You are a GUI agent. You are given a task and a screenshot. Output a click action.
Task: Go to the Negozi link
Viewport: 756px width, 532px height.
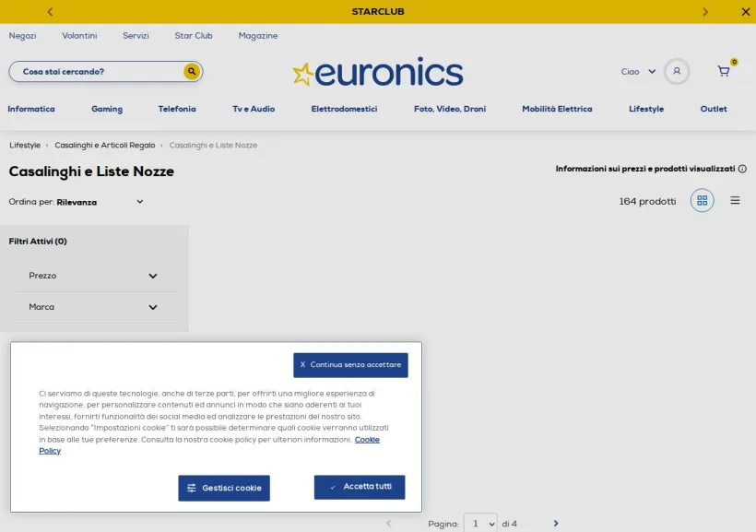point(22,36)
